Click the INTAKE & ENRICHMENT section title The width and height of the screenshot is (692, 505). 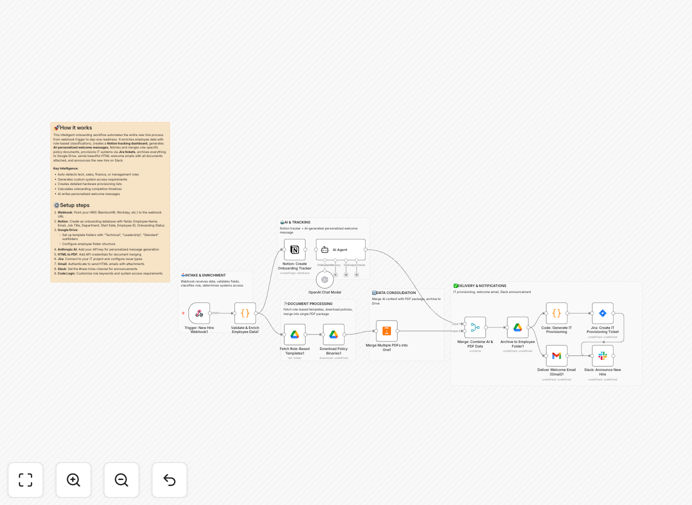pyautogui.click(x=203, y=275)
